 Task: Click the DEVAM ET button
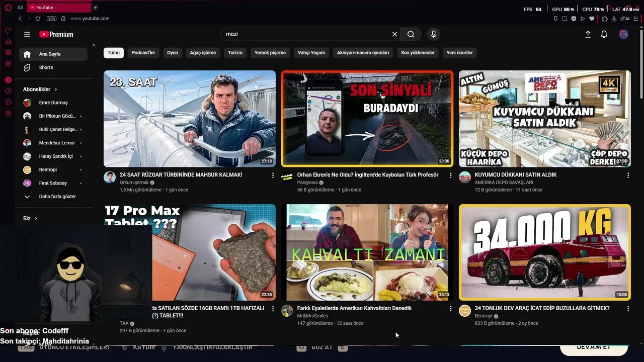594,348
